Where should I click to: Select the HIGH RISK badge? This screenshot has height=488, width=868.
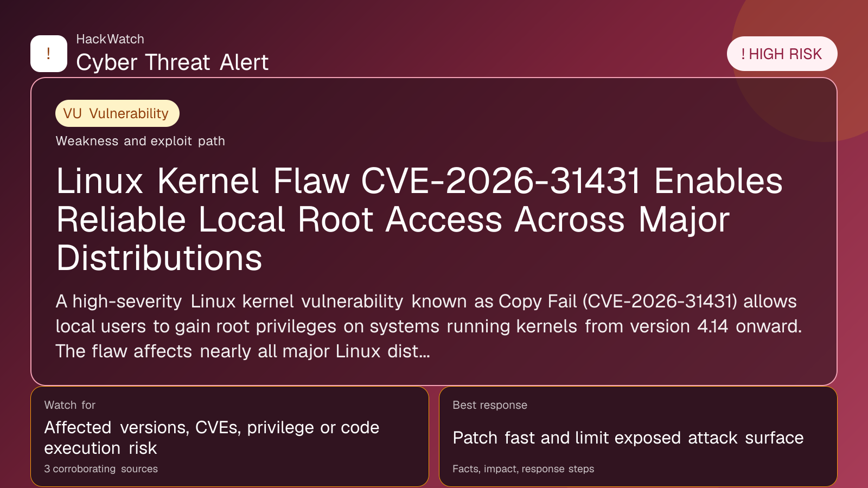(782, 54)
